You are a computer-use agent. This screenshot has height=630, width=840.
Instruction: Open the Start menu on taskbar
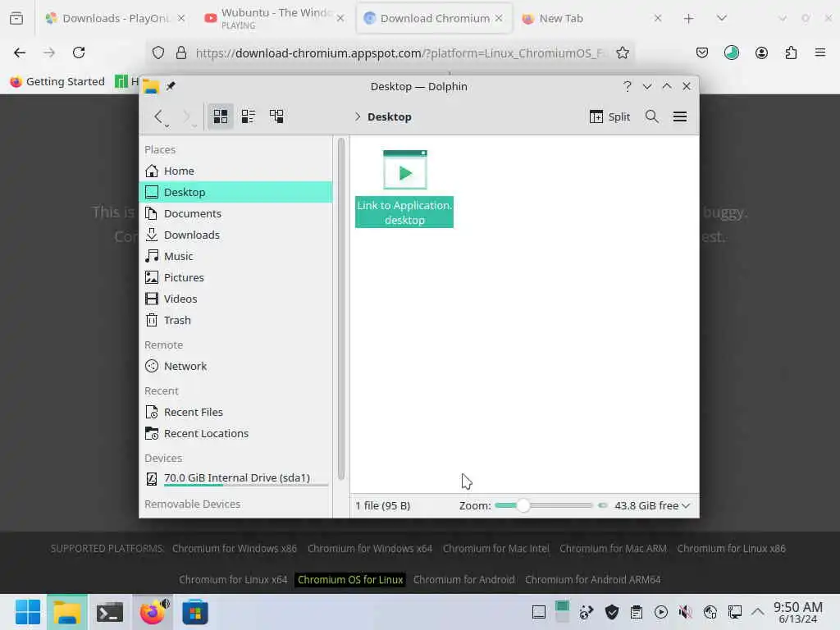pos(27,612)
